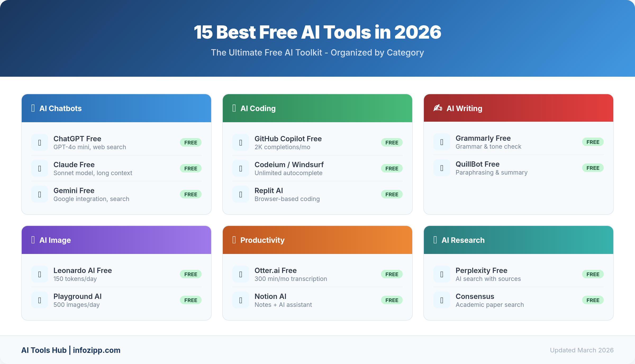The width and height of the screenshot is (635, 364).
Task: Click the Perplexity Free tool icon
Action: 441,274
